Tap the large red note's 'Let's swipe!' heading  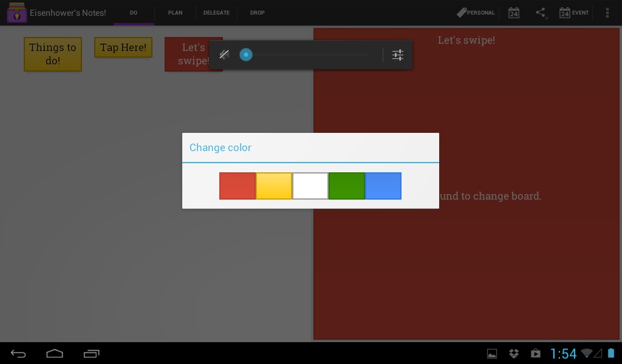pos(466,40)
